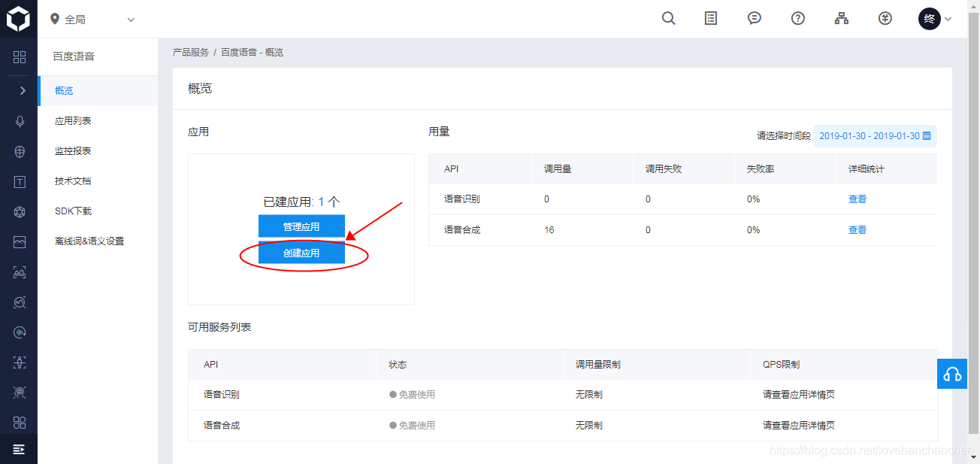Click the 详细统计 column header

coord(867,169)
